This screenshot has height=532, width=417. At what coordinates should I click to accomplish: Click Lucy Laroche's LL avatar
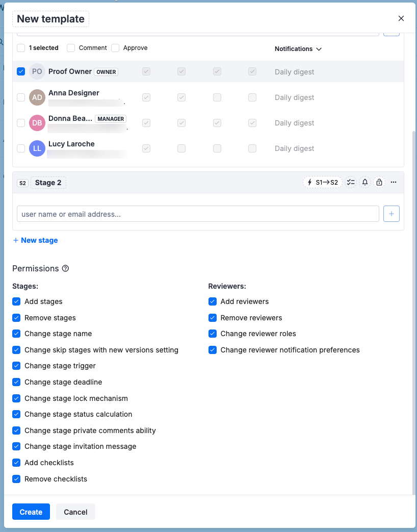(x=37, y=148)
